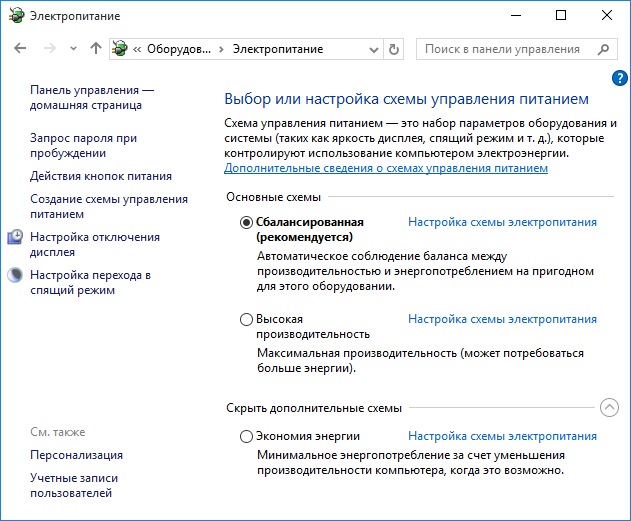Image resolution: width=631 pixels, height=521 pixels.
Task: Click the Электропитание icon in the address bar
Action: (x=121, y=49)
